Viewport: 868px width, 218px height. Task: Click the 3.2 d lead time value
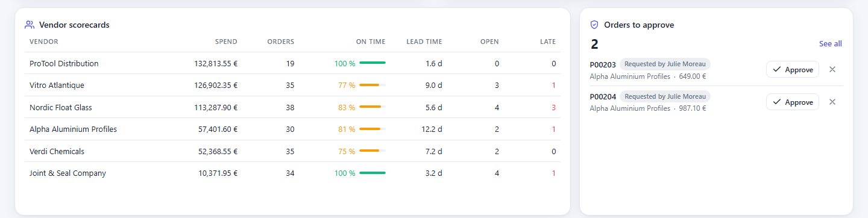tap(433, 173)
